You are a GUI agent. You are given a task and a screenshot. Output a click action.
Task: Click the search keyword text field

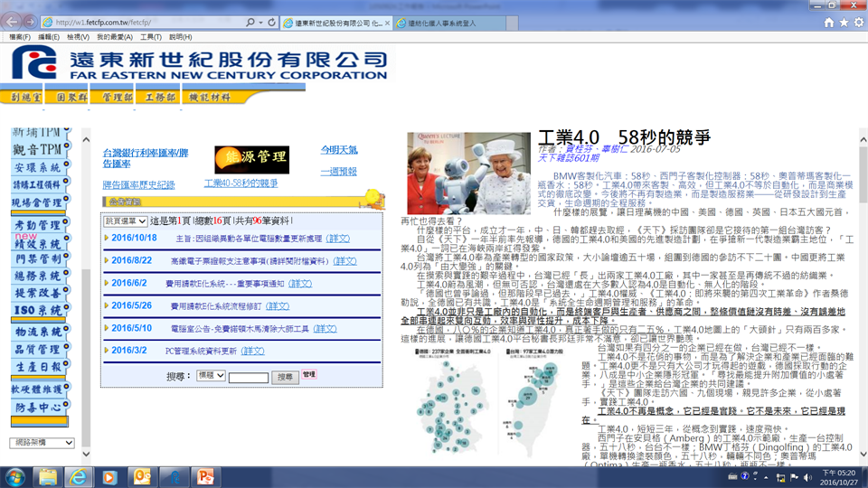coord(248,378)
